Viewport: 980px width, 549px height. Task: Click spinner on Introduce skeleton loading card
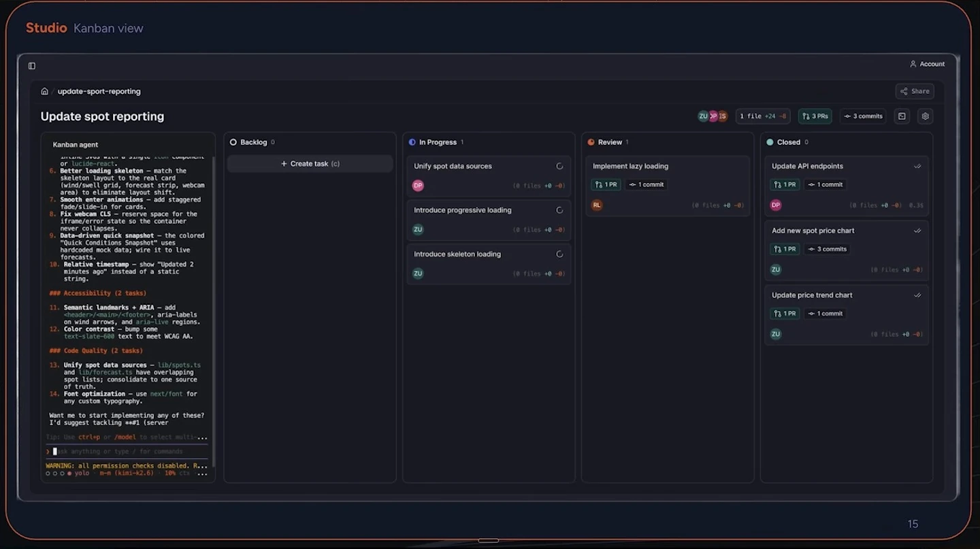pyautogui.click(x=559, y=254)
